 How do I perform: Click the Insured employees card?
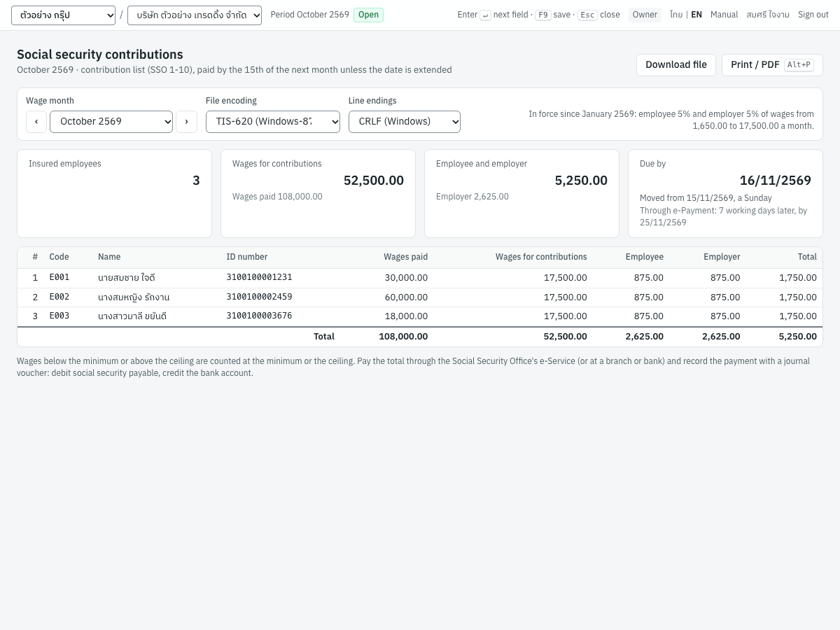pyautogui.click(x=114, y=193)
